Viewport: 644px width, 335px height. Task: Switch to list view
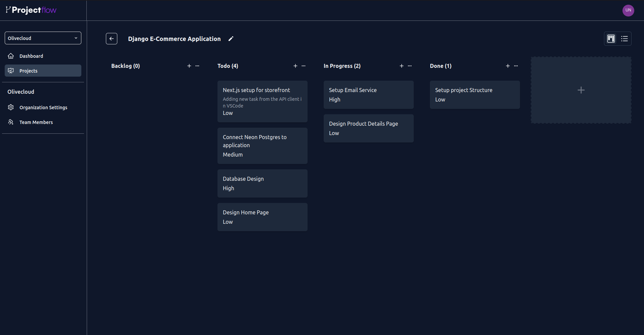(x=625, y=39)
